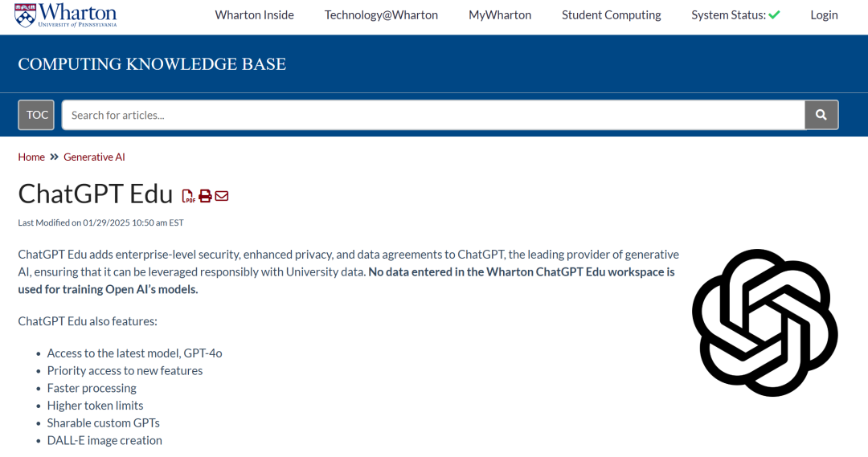Viewport: 868px width, 457px height.
Task: Open MyWharton menu item
Action: (x=500, y=15)
